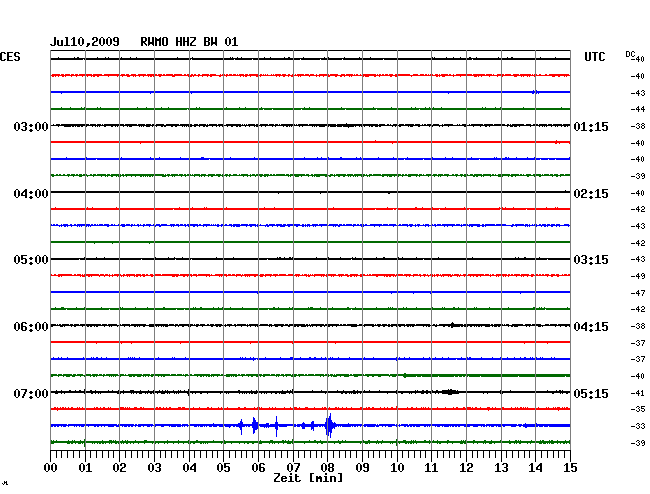Click the black signal blip on the 07:00 trace
The height and width of the screenshot is (494, 650).
click(x=450, y=392)
